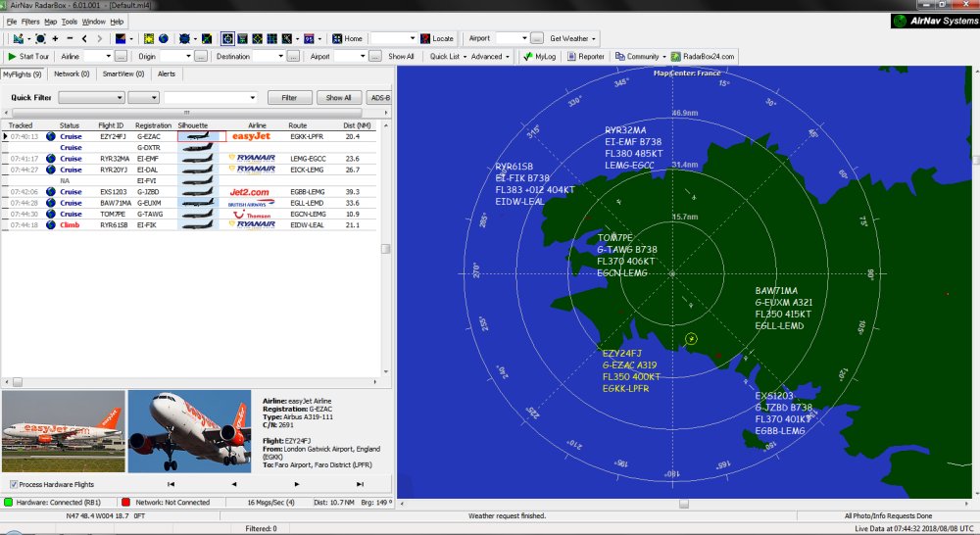Click the horizontal map scrollbar handle
980x535 pixels.
coord(682,504)
